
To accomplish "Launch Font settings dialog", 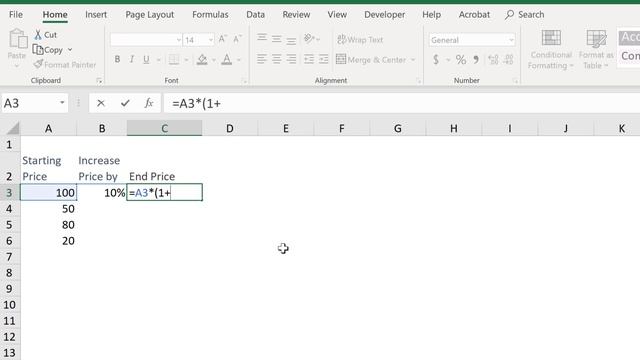I will click(244, 81).
